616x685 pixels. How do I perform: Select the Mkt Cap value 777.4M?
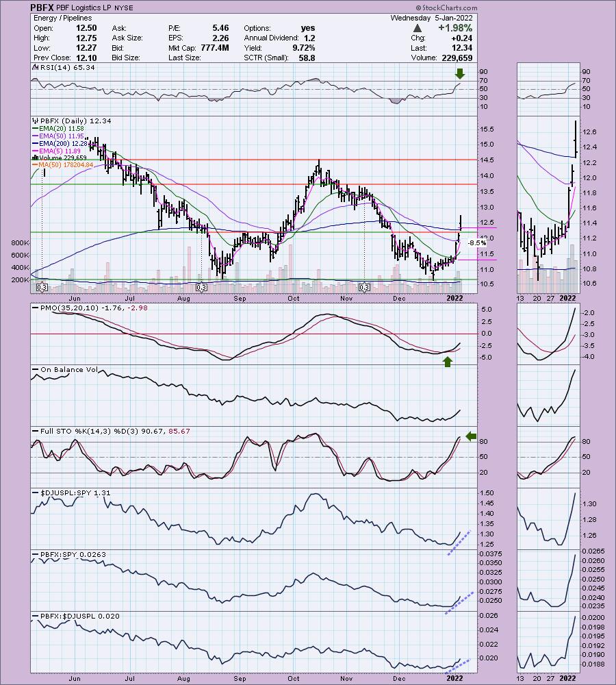click(215, 48)
